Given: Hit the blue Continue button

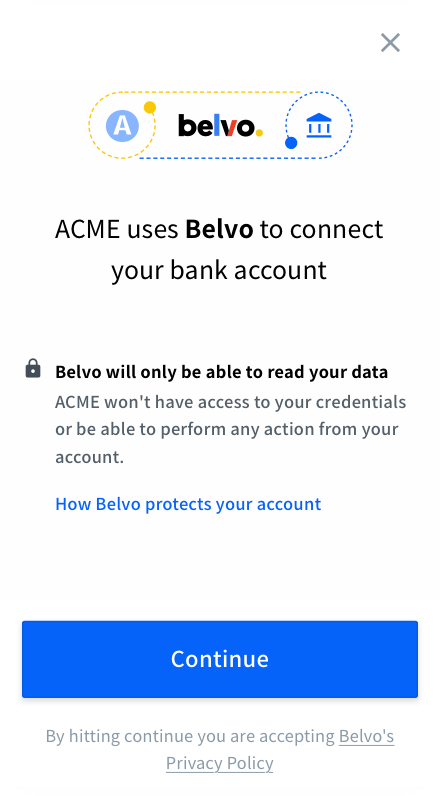Looking at the screenshot, I should point(220,659).
